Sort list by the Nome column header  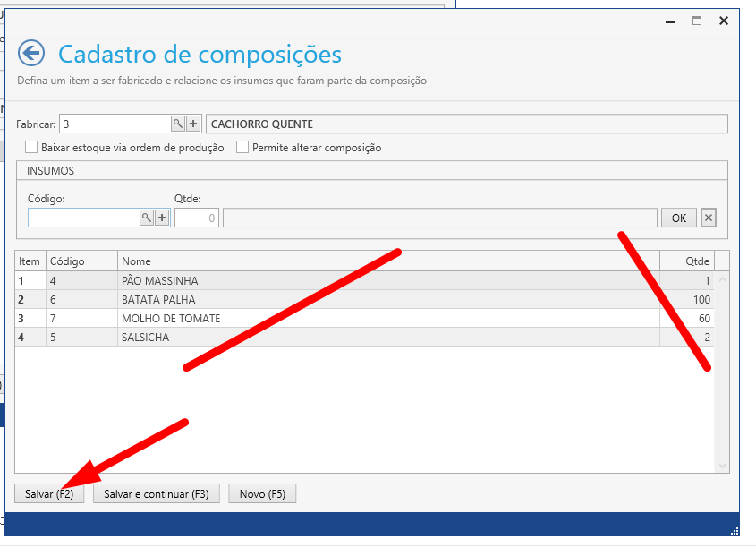pyautogui.click(x=388, y=261)
